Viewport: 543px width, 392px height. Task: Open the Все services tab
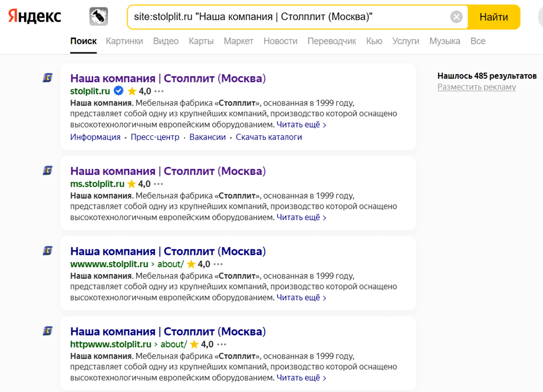[x=478, y=41]
